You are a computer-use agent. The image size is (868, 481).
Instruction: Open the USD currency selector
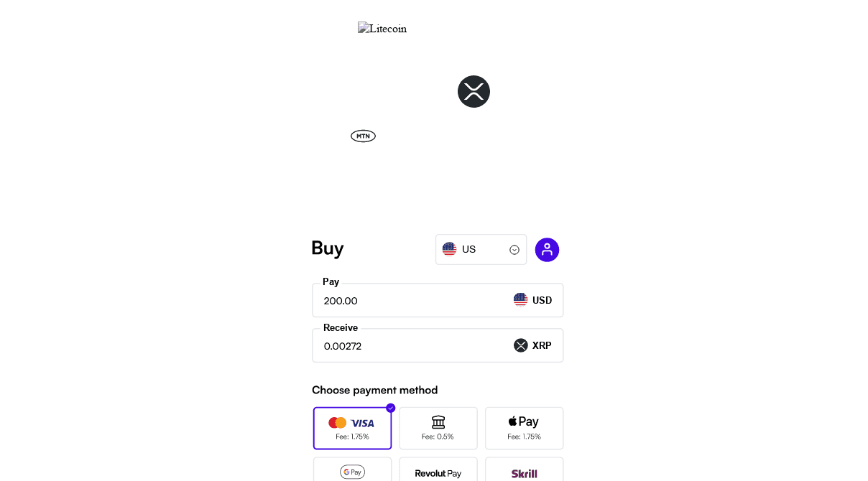coord(533,300)
